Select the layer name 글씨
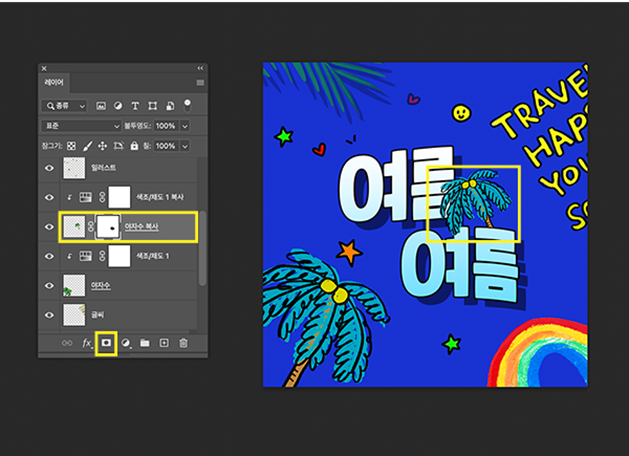629x456 pixels. click(97, 315)
